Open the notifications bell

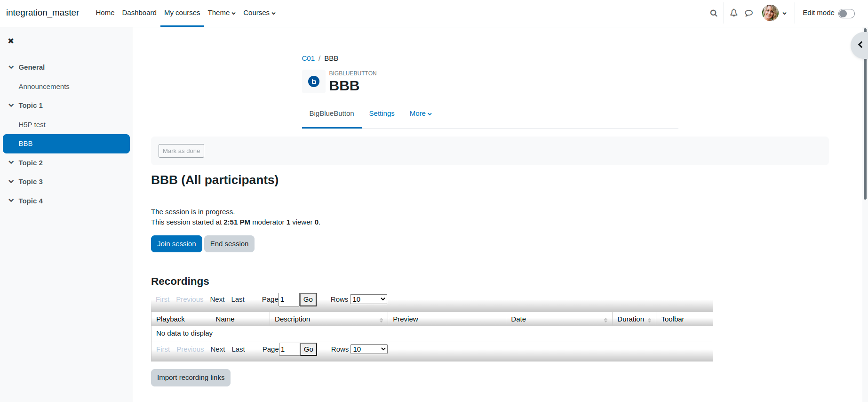(733, 13)
